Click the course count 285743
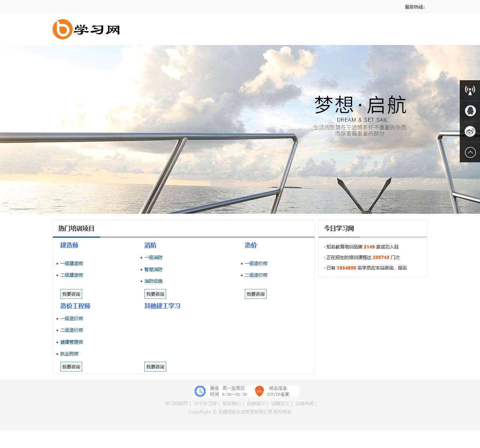This screenshot has width=480, height=448. (x=381, y=258)
